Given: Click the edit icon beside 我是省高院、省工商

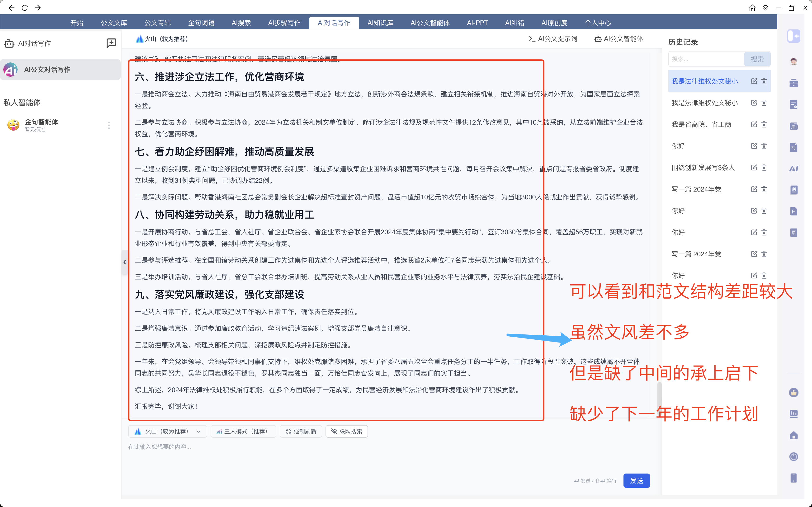Looking at the screenshot, I should click(x=754, y=124).
